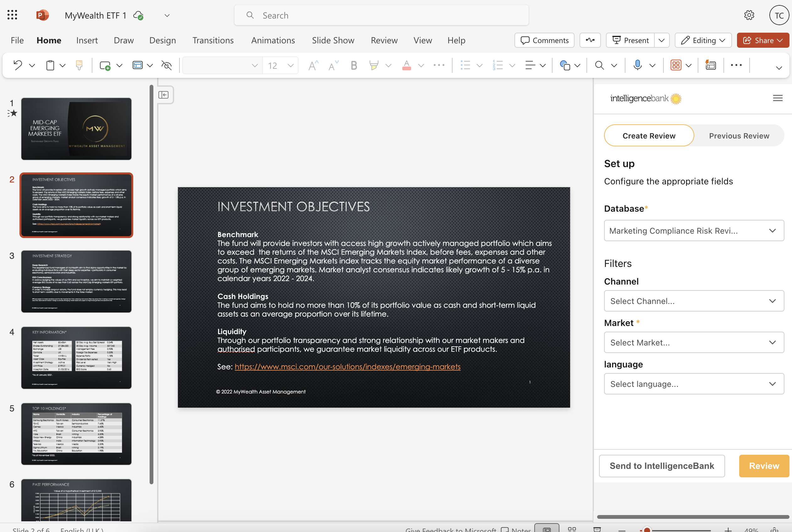Click the font color swatch icon
Viewport: 792px width, 532px height.
point(406,65)
